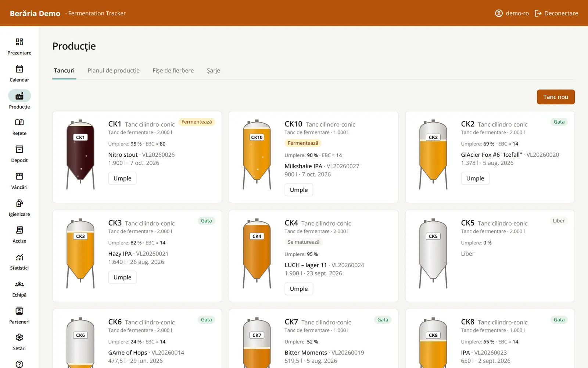Open the Vânzări store icon
This screenshot has height=368, width=588.
coord(19,176)
